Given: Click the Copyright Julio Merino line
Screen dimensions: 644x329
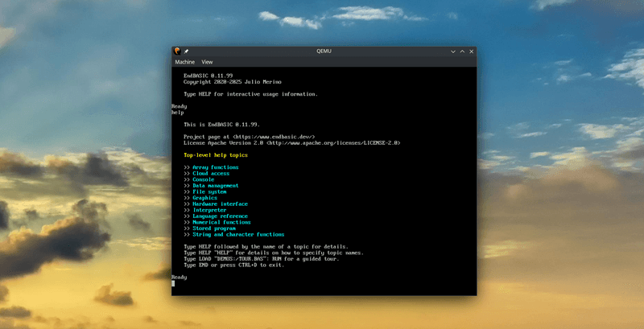Looking at the screenshot, I should pos(233,82).
